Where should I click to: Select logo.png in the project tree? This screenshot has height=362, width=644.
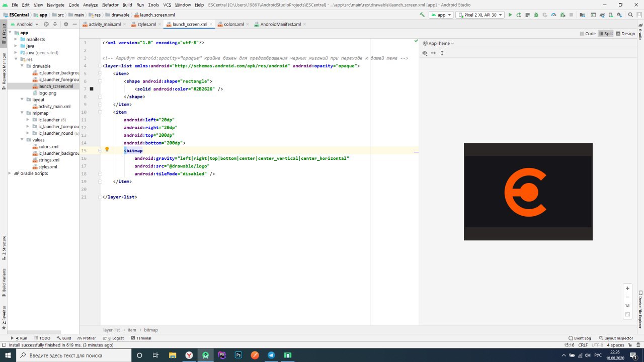click(47, 93)
